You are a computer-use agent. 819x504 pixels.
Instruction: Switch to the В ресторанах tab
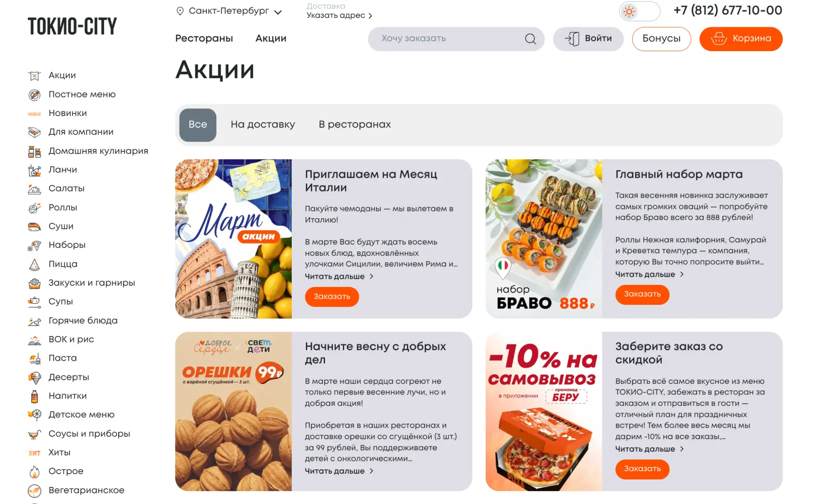[x=354, y=125]
